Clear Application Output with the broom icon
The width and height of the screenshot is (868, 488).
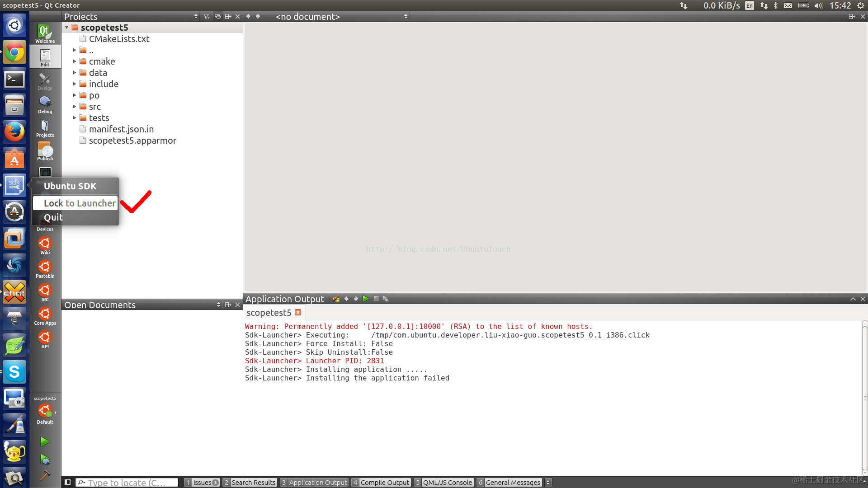coord(336,299)
